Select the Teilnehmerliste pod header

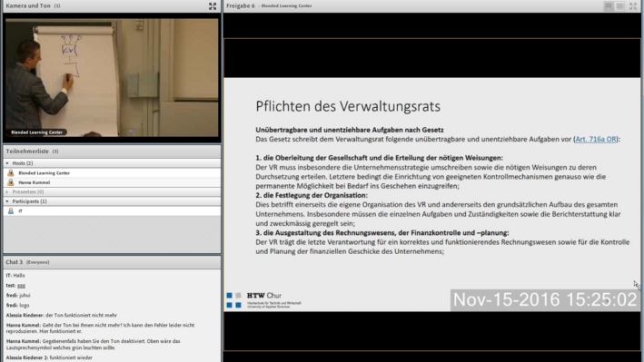[x=112, y=151]
